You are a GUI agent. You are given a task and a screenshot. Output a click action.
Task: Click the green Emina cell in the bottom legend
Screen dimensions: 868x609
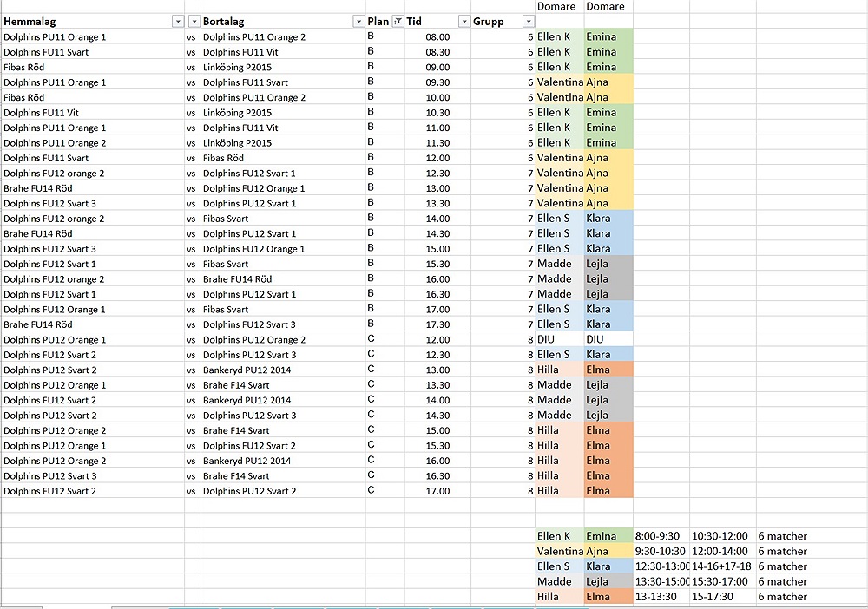608,536
